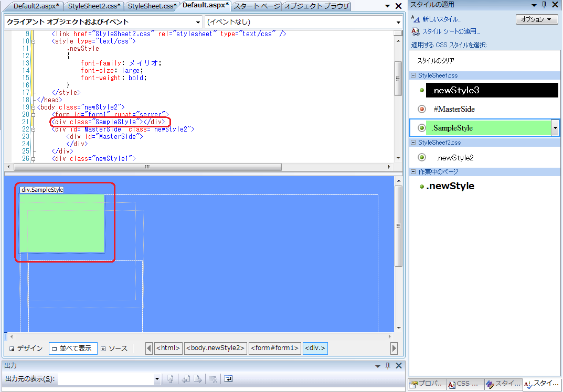Click the Attach Style Sheet icon
This screenshot has height=392, width=563.
[415, 31]
